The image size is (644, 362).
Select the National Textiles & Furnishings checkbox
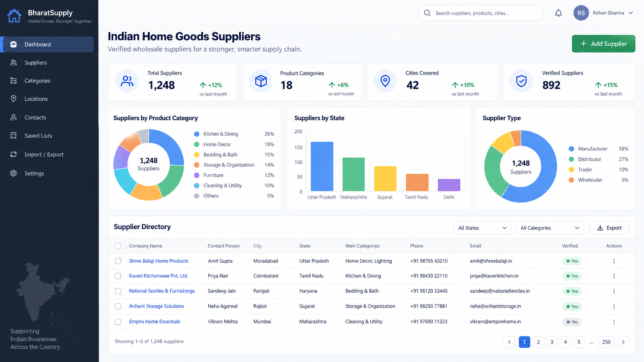coord(118,291)
